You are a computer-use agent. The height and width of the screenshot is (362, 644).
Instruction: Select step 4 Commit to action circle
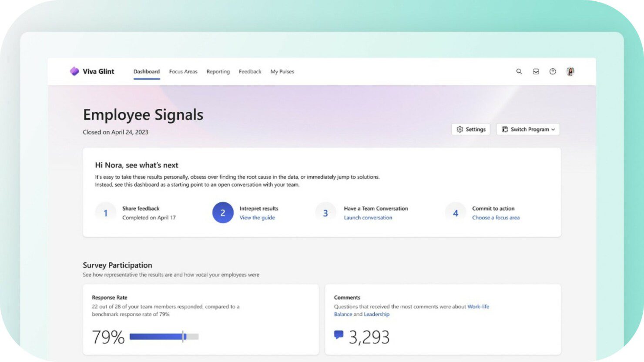click(x=455, y=213)
